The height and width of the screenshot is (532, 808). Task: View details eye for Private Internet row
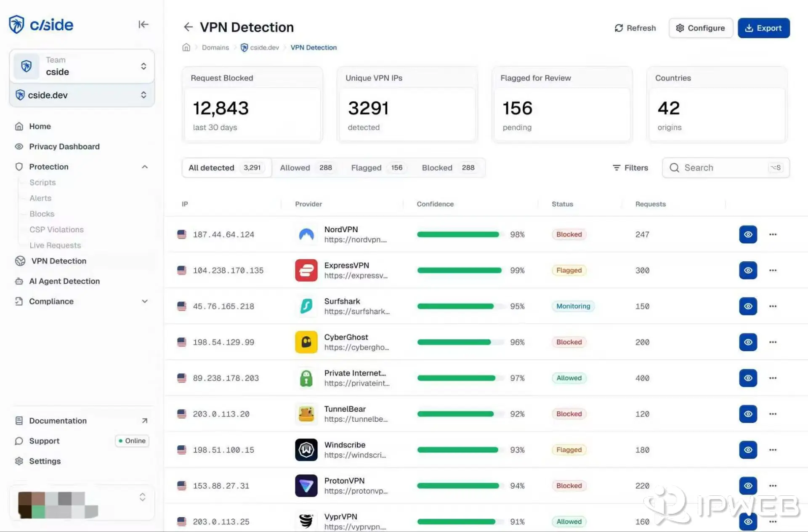(x=748, y=378)
